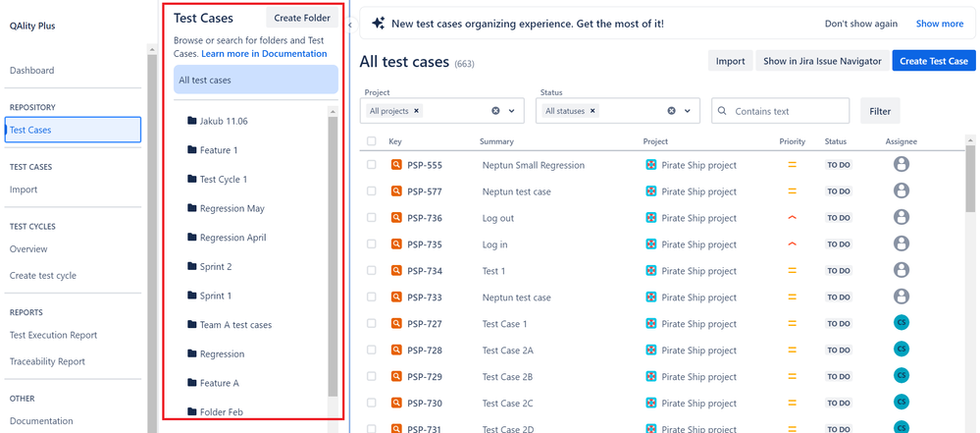Focus the Contains text search field

pyautogui.click(x=781, y=111)
